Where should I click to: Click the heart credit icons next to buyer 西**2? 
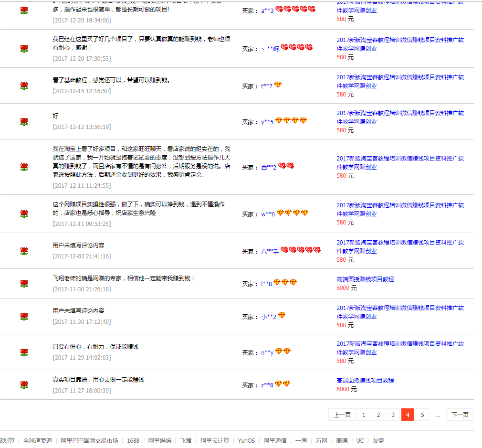coord(286,166)
